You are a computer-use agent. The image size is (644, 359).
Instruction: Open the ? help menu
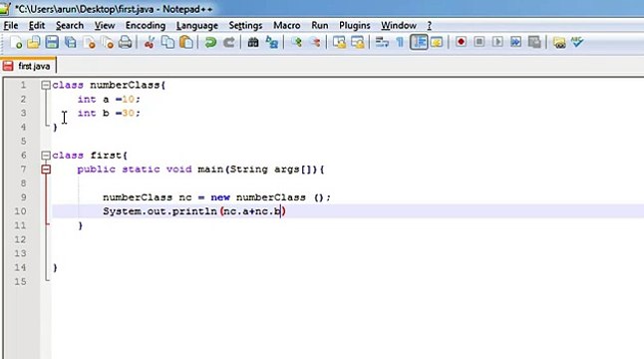(x=430, y=26)
